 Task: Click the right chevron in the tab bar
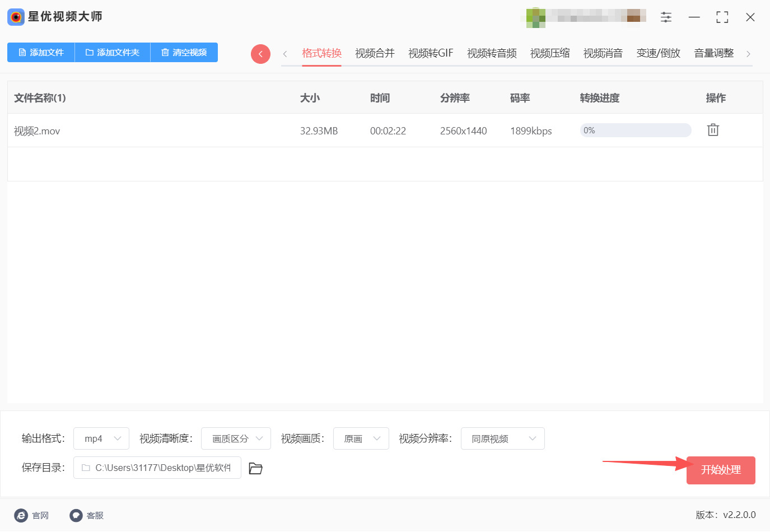pyautogui.click(x=749, y=53)
